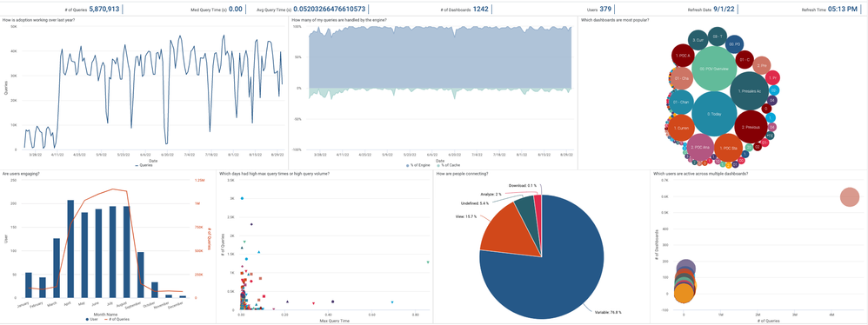Select the cyan triangle near 0.70 max query time
868x325 pixels.
pos(392,302)
